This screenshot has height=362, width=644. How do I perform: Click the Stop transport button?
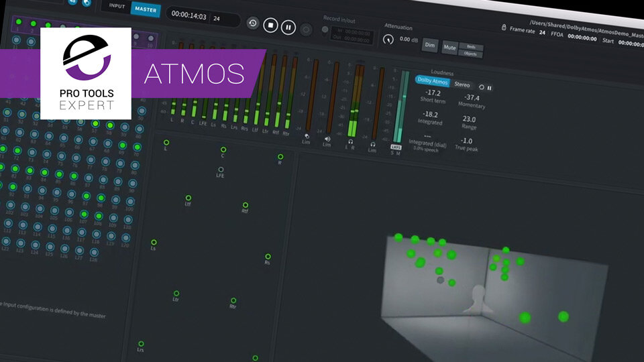point(270,25)
